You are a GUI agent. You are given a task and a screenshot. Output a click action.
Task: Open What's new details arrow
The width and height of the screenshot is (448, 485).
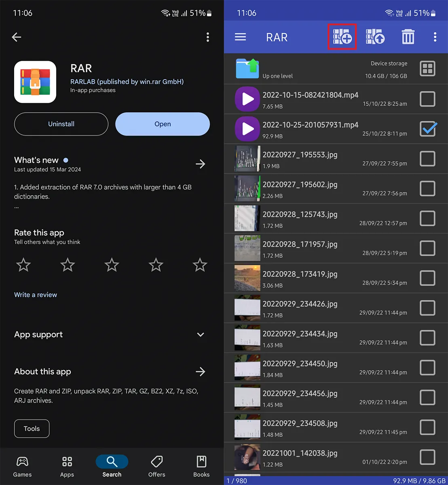click(200, 164)
